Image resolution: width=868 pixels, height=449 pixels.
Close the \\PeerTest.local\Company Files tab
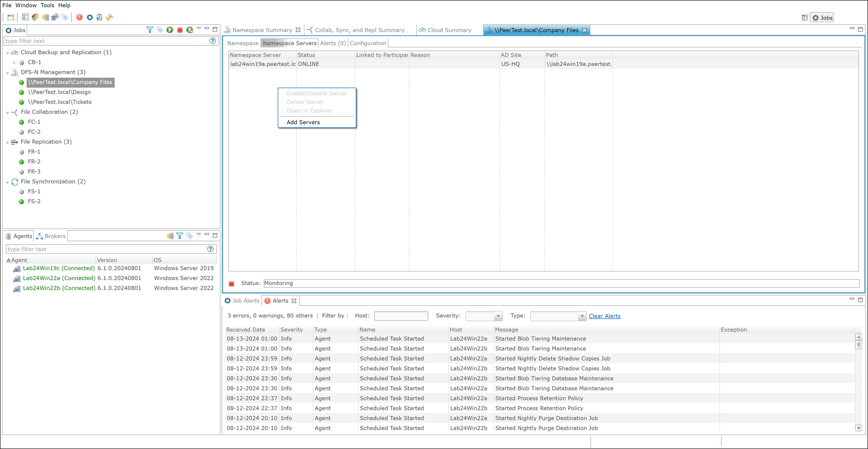584,30
